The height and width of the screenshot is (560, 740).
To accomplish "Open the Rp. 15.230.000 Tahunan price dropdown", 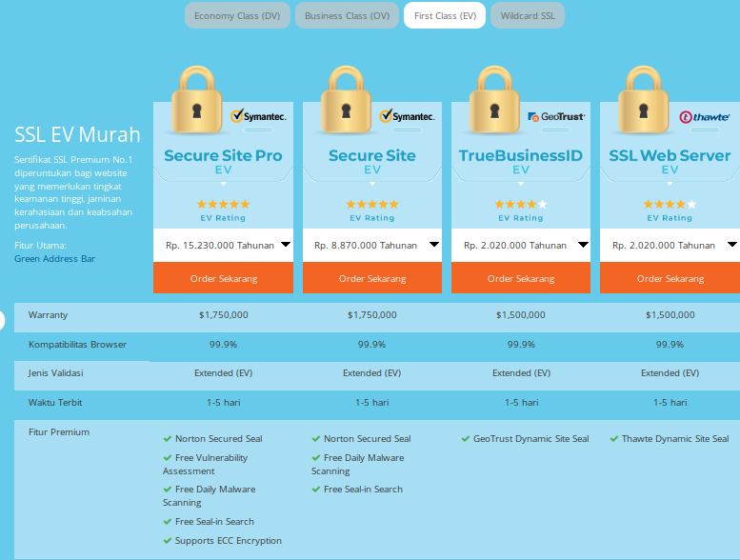I will point(223,246).
